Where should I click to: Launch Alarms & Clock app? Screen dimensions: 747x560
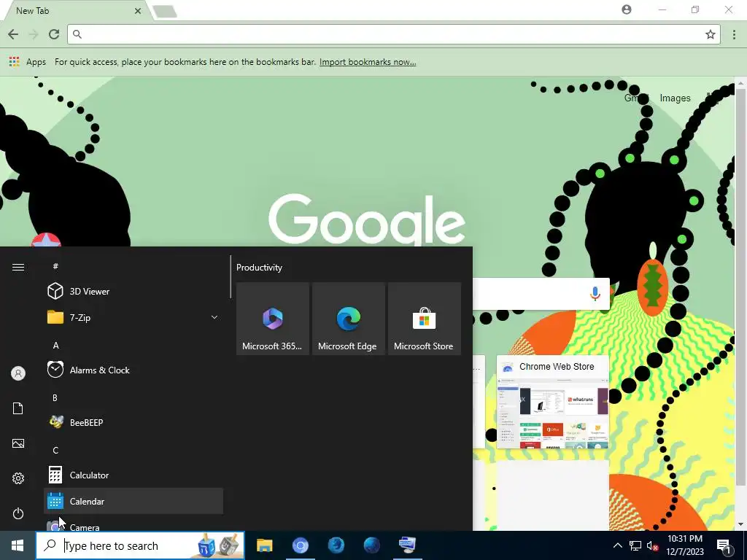pyautogui.click(x=133, y=370)
